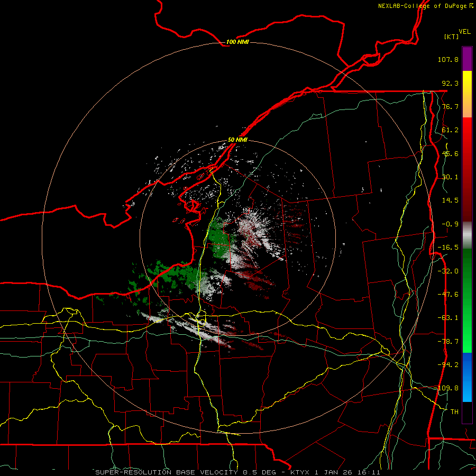The width and height of the screenshot is (476, 476).
Task: Pick the purple segment of velocity color bar
Action: click(467, 59)
